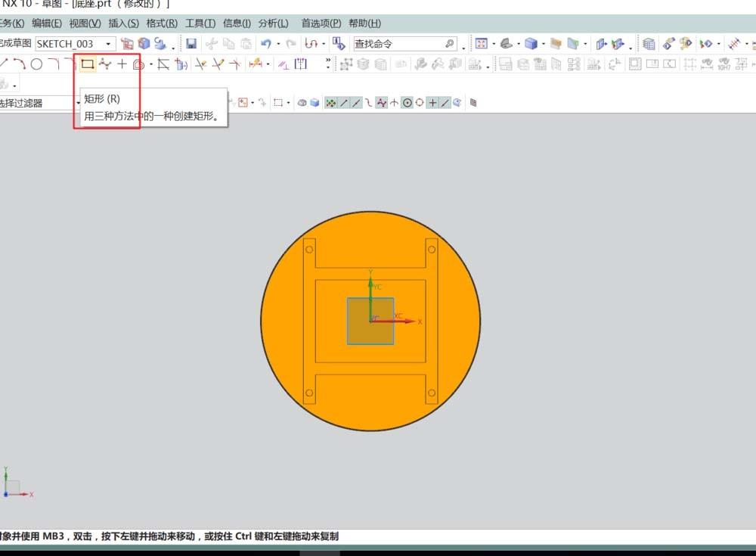Use the Quick Trim tool
This screenshot has height=556, width=756.
(x=198, y=64)
